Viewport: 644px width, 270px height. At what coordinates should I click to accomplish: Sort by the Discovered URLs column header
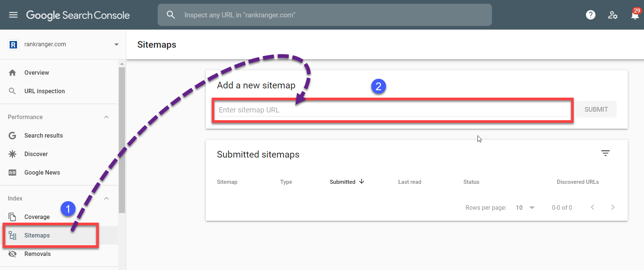(x=578, y=182)
